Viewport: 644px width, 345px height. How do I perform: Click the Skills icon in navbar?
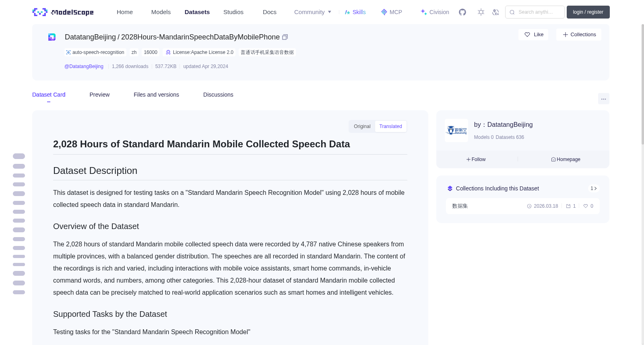point(347,12)
